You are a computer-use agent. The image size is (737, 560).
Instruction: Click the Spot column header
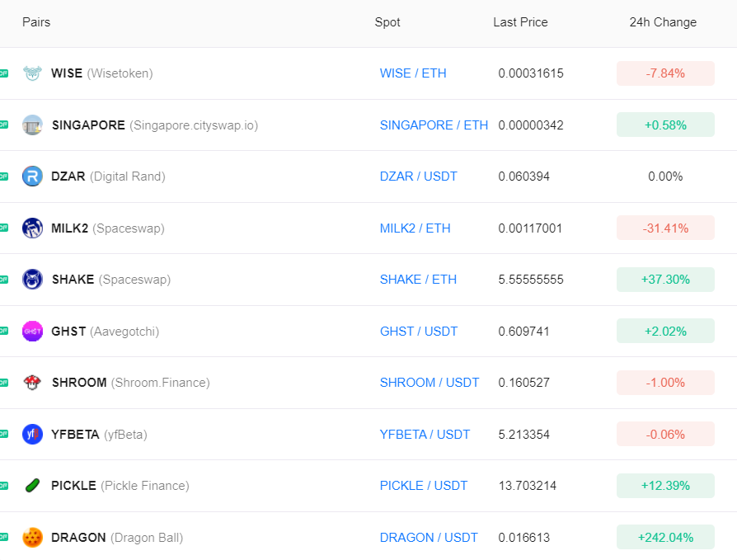pyautogui.click(x=387, y=22)
